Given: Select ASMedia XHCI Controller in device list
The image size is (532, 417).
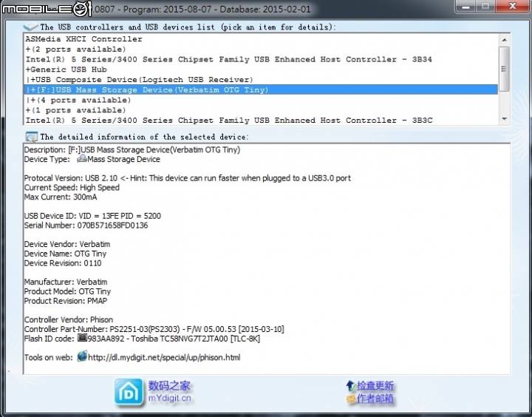Looking at the screenshot, I should click(x=262, y=38).
